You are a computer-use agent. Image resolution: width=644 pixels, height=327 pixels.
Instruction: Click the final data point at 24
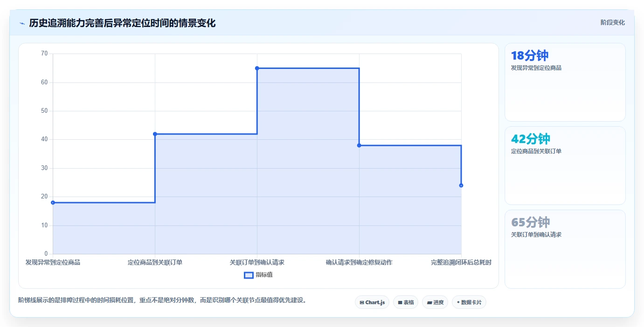(461, 185)
